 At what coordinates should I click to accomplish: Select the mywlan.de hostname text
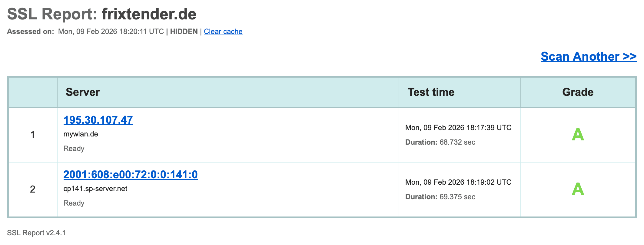(x=81, y=134)
